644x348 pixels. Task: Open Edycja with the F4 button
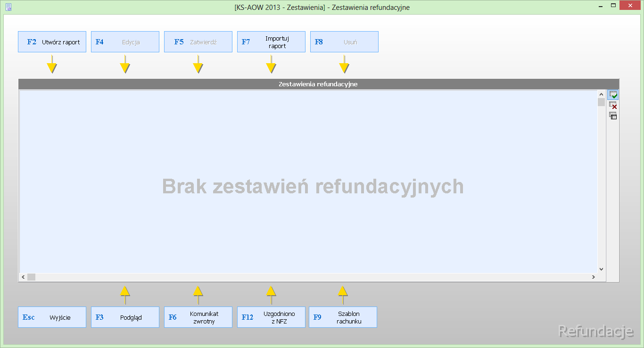coord(125,42)
